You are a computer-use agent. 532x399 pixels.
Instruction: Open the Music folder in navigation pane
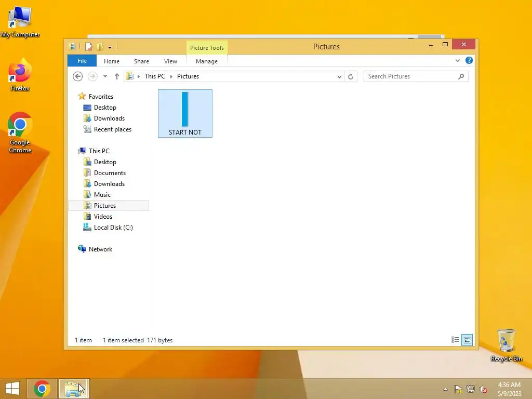tap(102, 195)
